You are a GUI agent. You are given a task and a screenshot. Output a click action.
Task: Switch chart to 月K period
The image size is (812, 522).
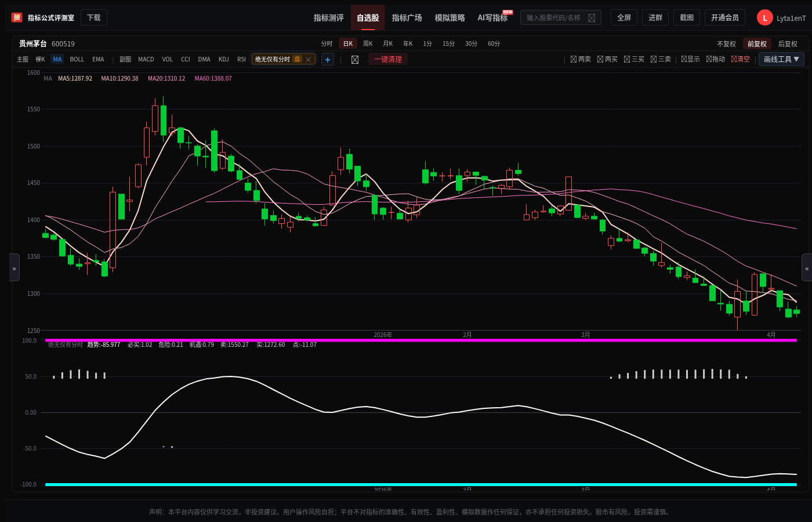(388, 43)
